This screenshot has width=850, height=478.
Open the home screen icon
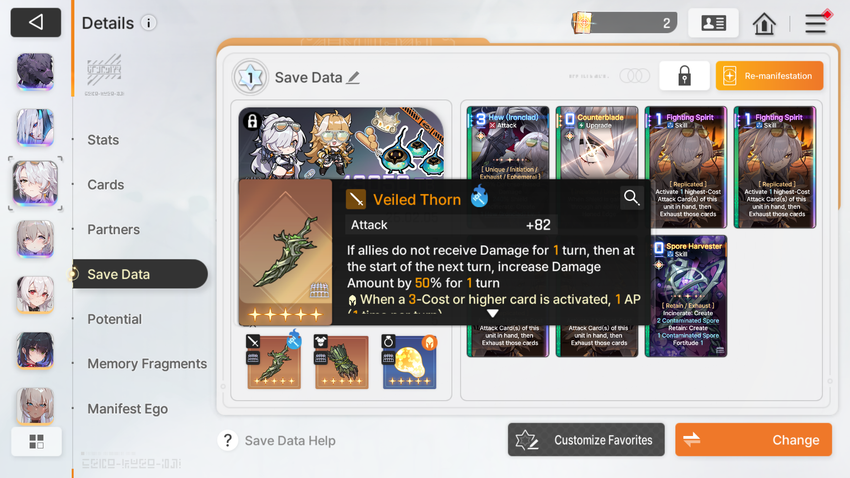click(764, 23)
